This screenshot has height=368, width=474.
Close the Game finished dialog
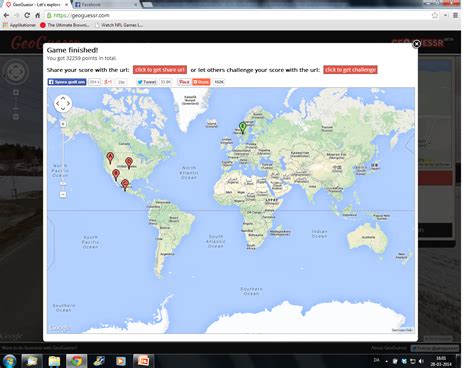416,44
